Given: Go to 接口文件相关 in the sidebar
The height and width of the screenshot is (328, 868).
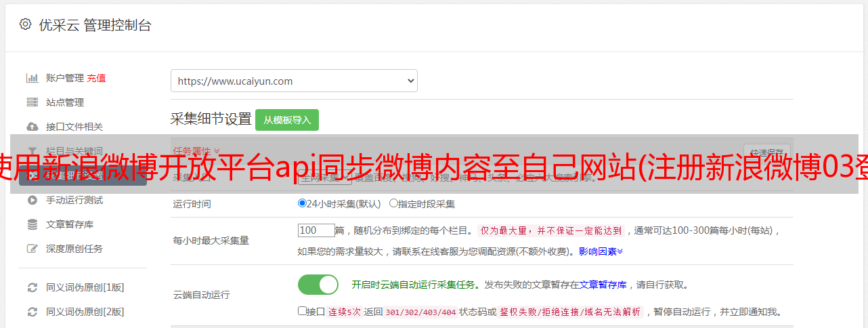Looking at the screenshot, I should [74, 127].
